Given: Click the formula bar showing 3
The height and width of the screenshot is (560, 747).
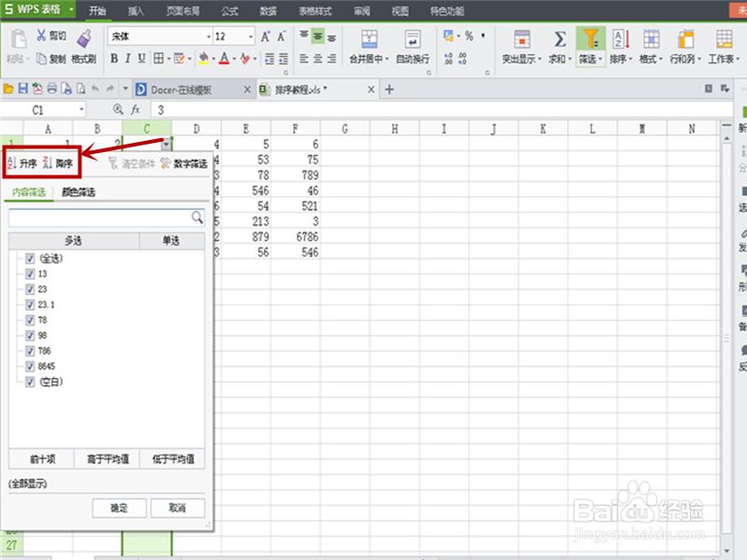Looking at the screenshot, I should pyautogui.click(x=442, y=110).
